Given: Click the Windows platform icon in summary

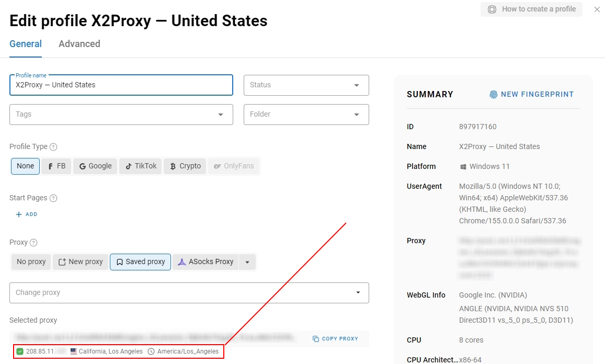Looking at the screenshot, I should [463, 167].
